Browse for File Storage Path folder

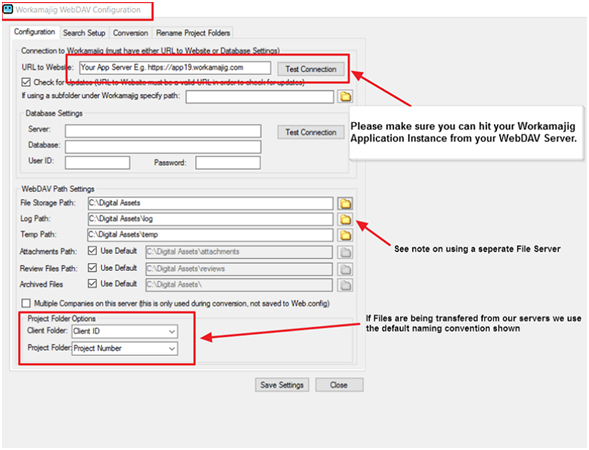(x=345, y=204)
